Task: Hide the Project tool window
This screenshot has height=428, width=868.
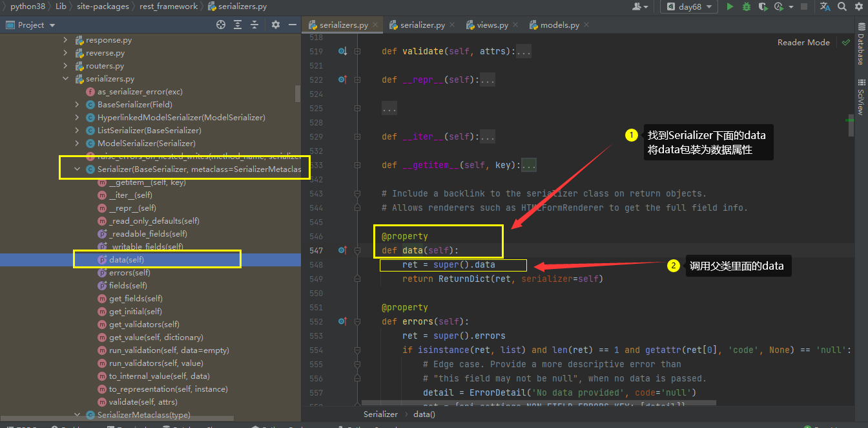Action: 292,25
